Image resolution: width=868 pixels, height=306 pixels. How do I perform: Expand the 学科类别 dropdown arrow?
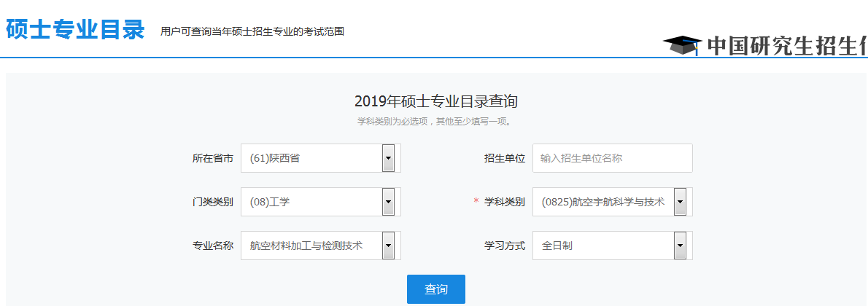[x=680, y=202]
